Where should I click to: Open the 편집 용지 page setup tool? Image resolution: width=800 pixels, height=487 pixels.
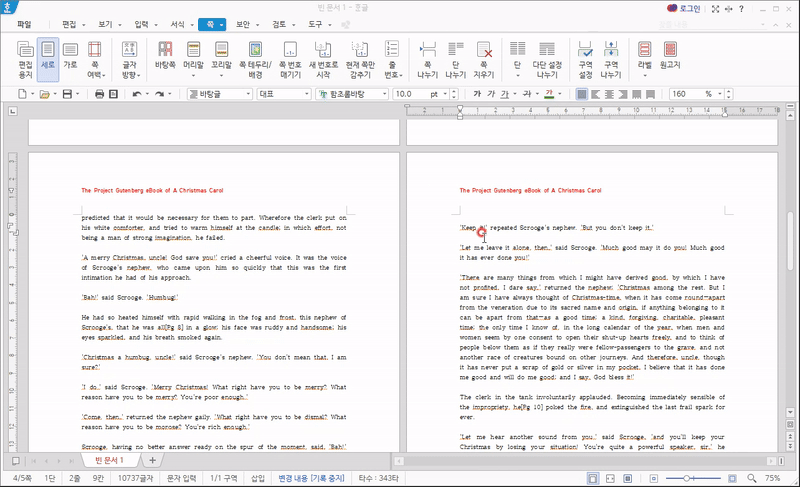tap(25, 60)
